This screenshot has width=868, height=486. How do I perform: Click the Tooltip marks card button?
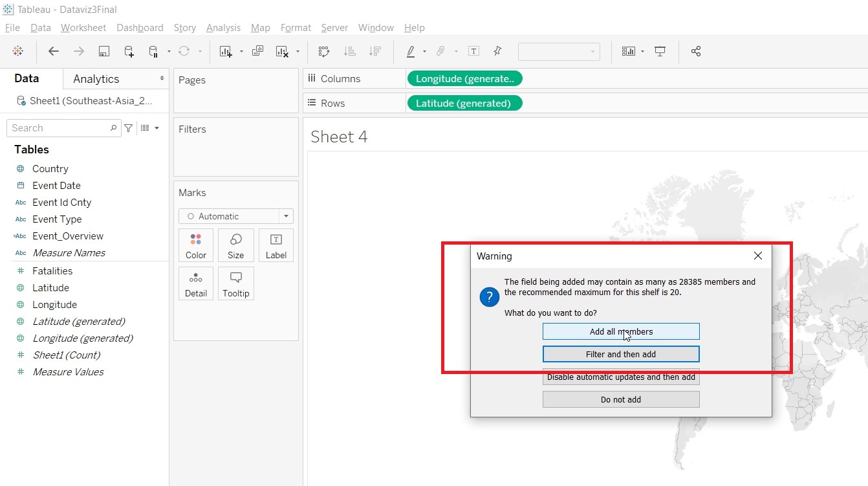(x=235, y=284)
